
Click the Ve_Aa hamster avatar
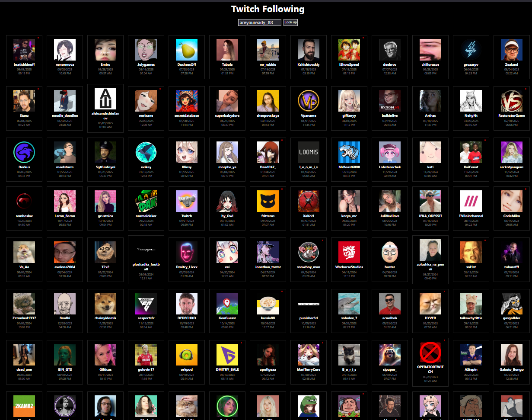(x=24, y=252)
